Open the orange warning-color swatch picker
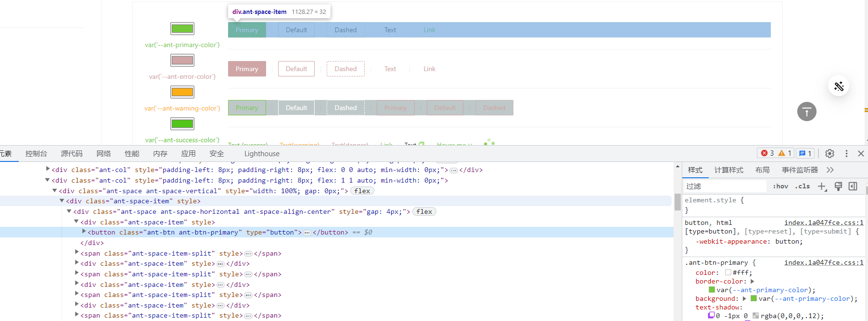This screenshot has width=868, height=321. 182,92
